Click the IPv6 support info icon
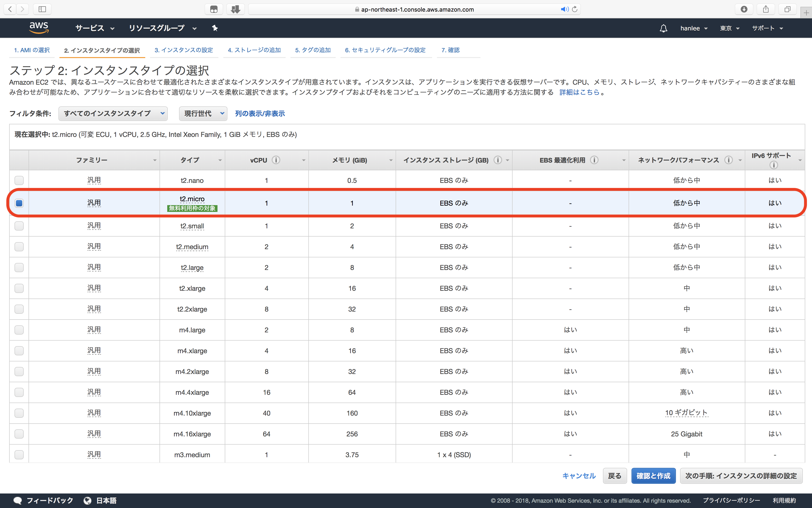812x508 pixels. pos(773,165)
